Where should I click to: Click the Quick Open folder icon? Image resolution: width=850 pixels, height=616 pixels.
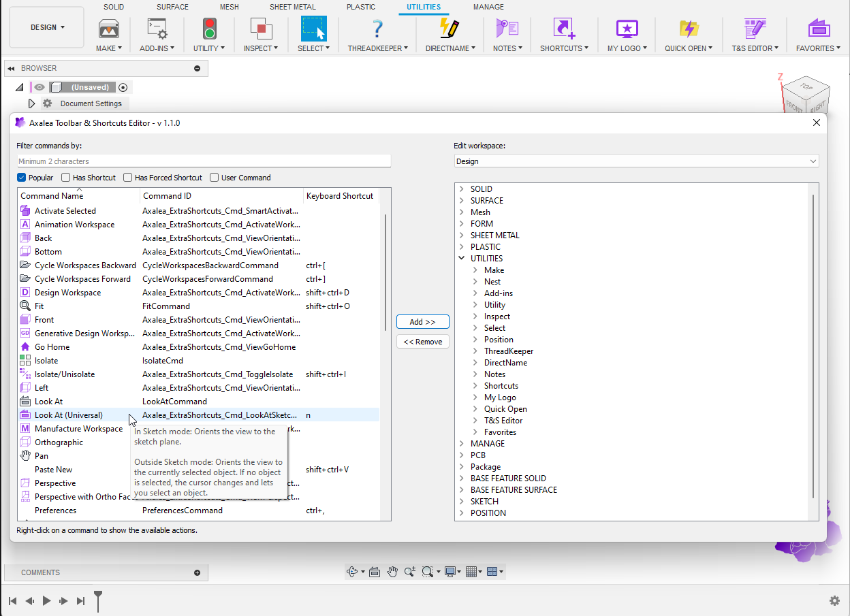(689, 29)
